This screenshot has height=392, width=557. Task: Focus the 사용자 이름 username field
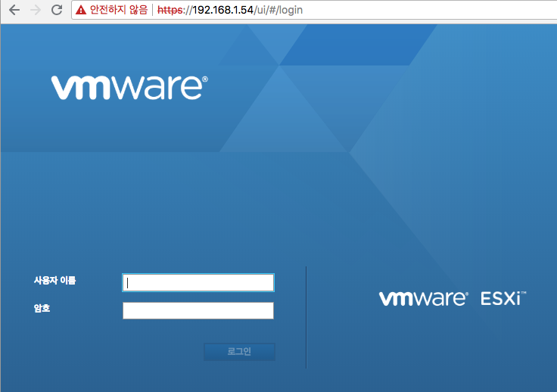click(198, 282)
